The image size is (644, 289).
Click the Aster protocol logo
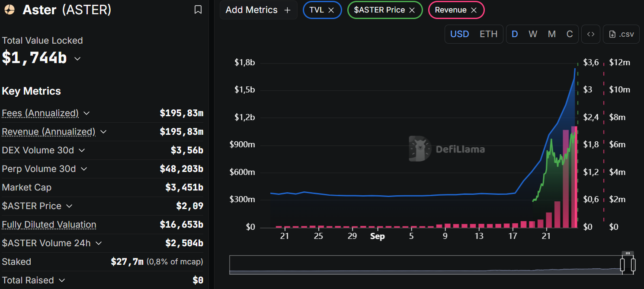9,10
